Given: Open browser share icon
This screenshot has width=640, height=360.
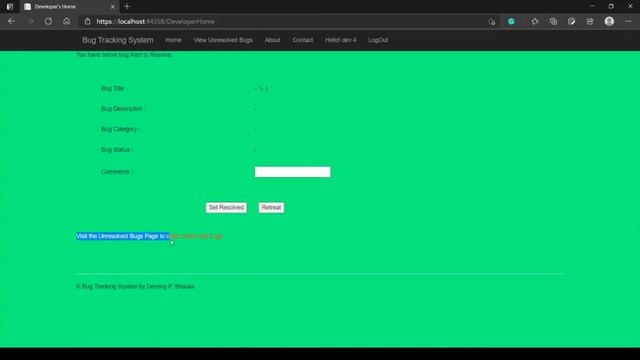Looking at the screenshot, I should point(590,22).
